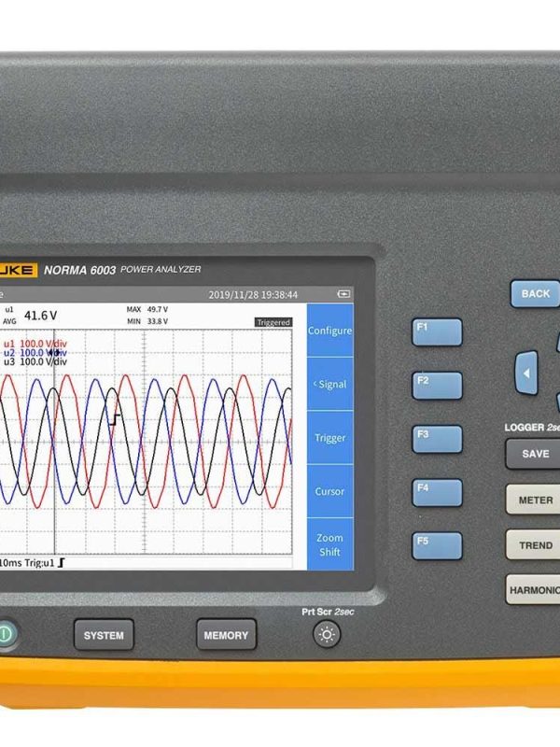
Task: Click the rising edge trigger icon
Action: click(61, 563)
